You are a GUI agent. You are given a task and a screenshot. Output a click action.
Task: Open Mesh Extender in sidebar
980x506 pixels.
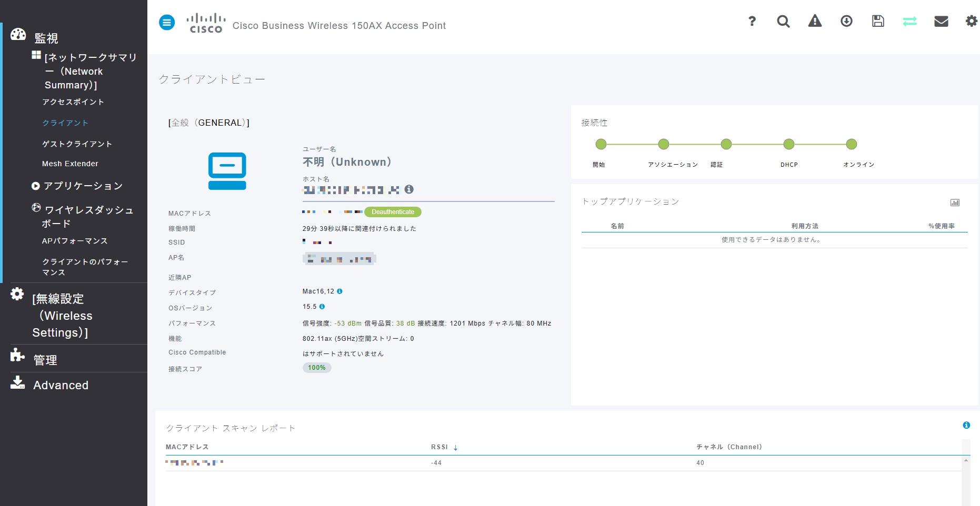[70, 164]
